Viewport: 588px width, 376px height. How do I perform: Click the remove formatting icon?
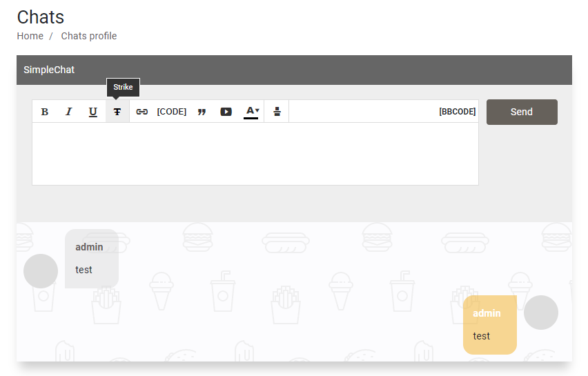tap(277, 112)
